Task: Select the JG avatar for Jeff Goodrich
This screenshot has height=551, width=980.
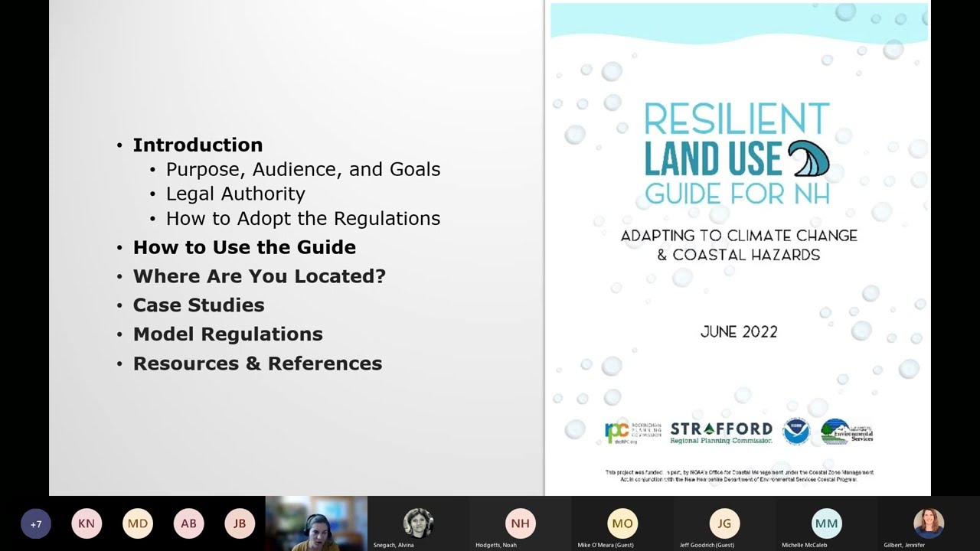Action: click(x=724, y=523)
